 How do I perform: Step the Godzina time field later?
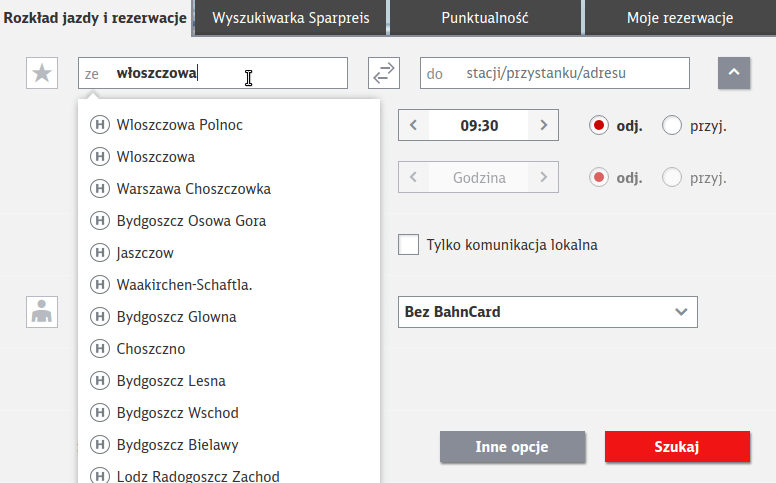tap(543, 177)
